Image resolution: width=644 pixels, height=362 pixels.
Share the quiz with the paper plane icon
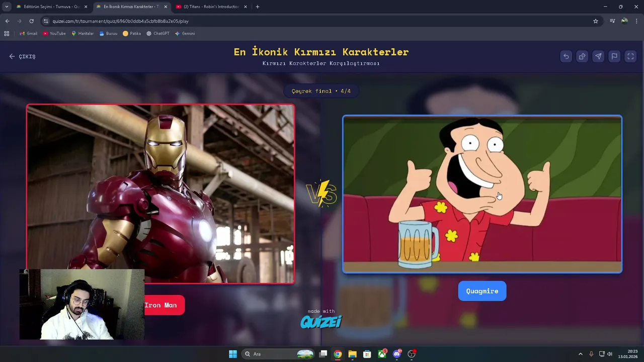(598, 56)
